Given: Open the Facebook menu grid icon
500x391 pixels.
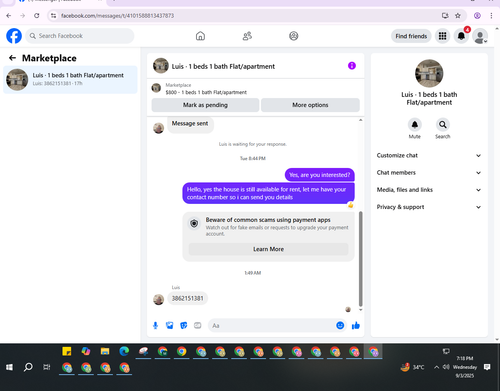Looking at the screenshot, I should pos(442,36).
